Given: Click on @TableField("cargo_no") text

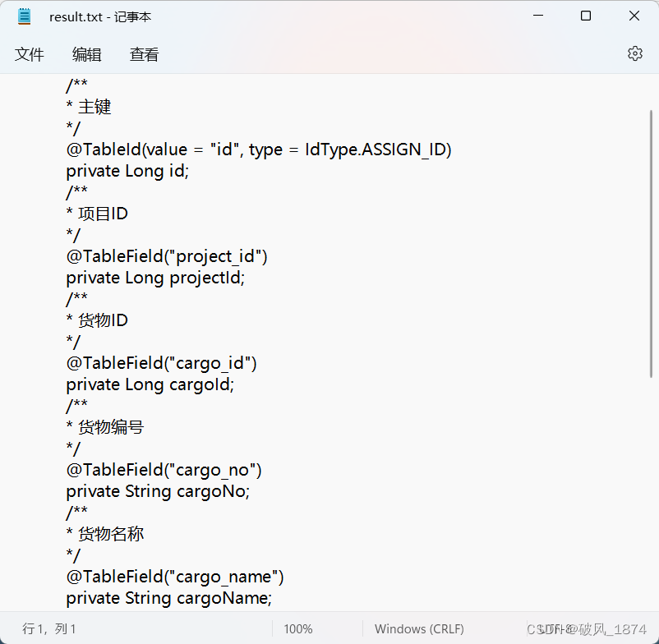Looking at the screenshot, I should point(164,470).
